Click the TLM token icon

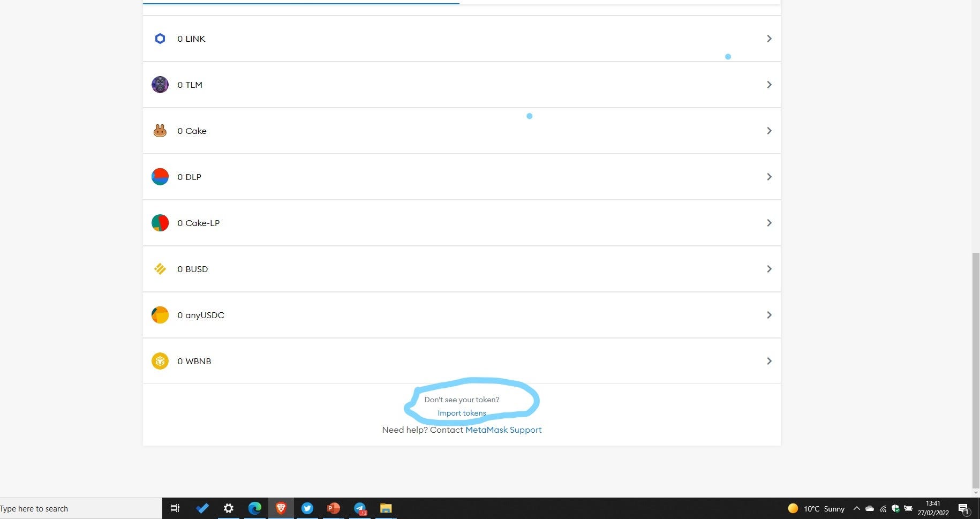tap(160, 85)
